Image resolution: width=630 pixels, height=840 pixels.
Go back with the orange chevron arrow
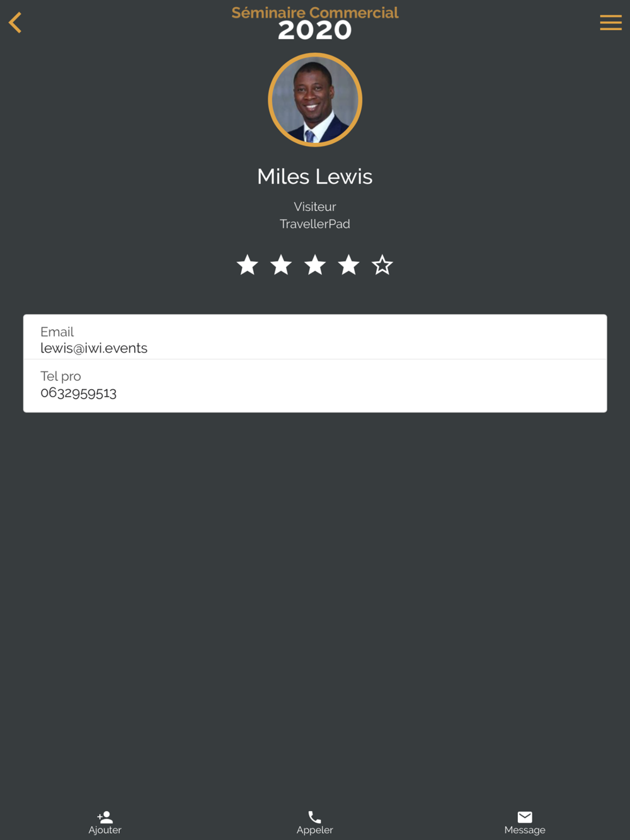(15, 23)
